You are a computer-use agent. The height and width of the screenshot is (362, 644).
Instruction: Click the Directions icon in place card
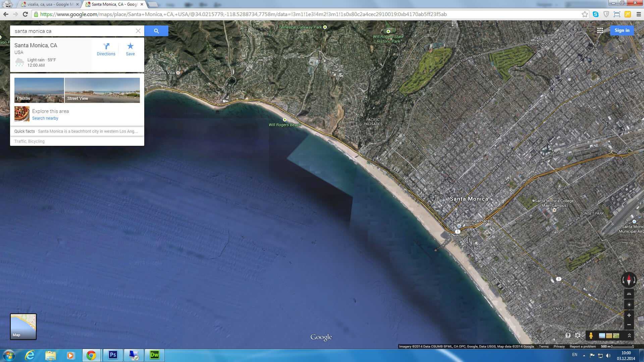tap(106, 49)
